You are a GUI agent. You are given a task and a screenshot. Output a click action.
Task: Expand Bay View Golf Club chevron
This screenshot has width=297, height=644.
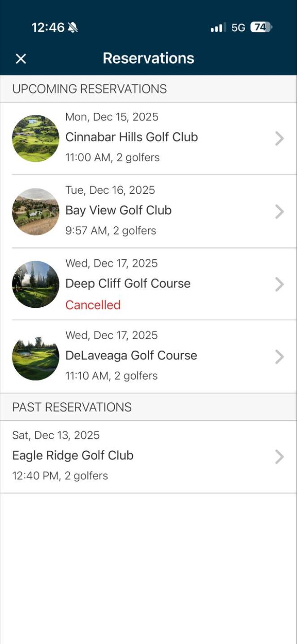point(279,212)
